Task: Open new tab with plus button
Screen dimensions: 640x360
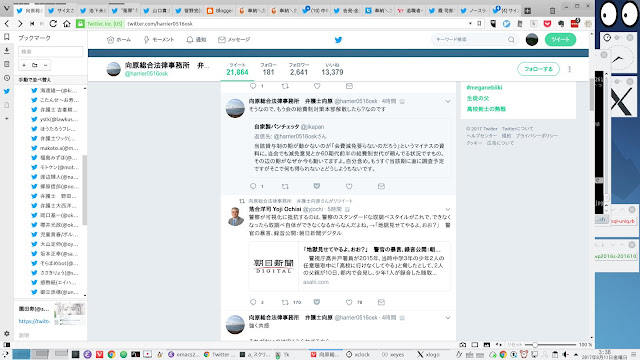Action: pyautogui.click(x=527, y=11)
